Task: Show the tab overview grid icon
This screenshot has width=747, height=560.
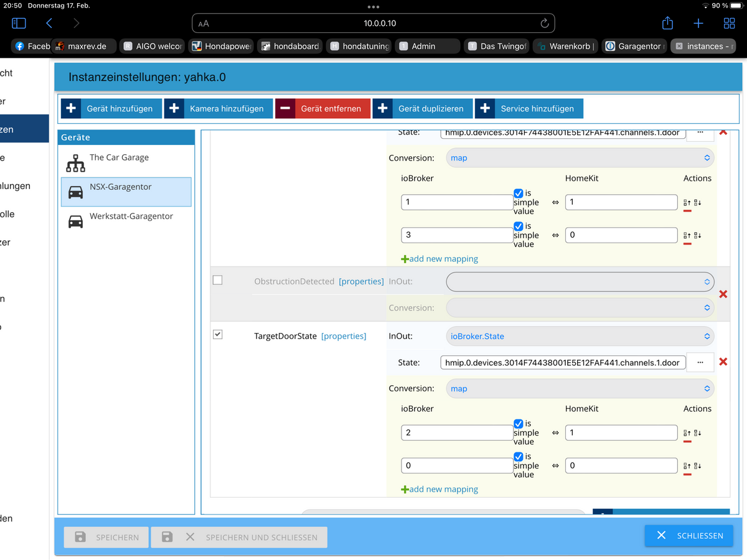Action: [x=729, y=23]
